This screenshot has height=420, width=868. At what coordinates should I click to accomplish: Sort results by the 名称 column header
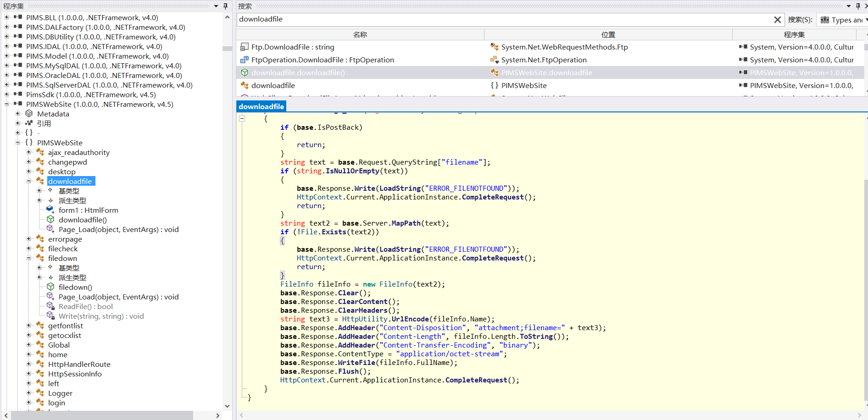[x=360, y=34]
